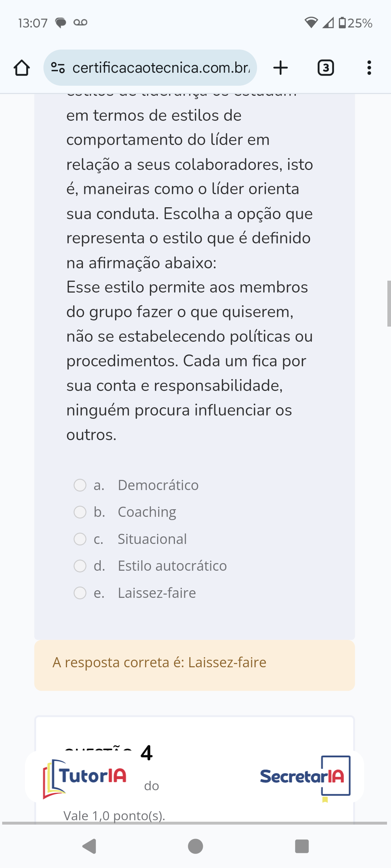Screen dimensions: 391x868
Task: Choose the Estilo autocrático radio option
Action: [80, 566]
